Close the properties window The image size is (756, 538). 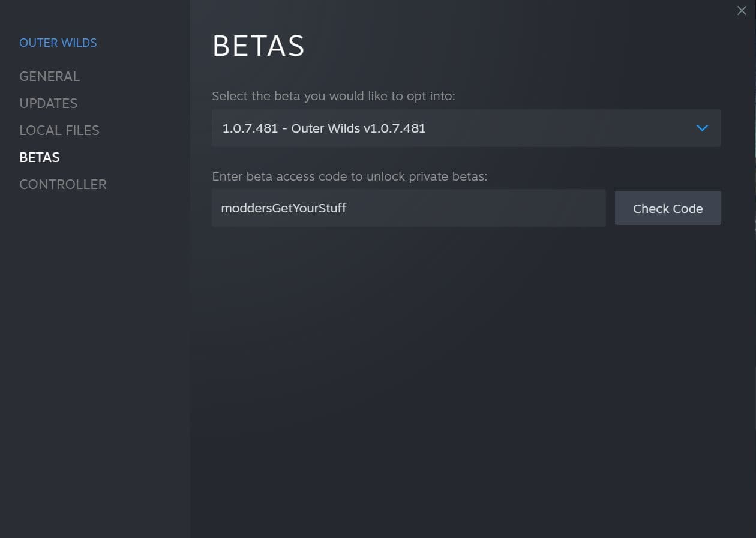[x=742, y=11]
